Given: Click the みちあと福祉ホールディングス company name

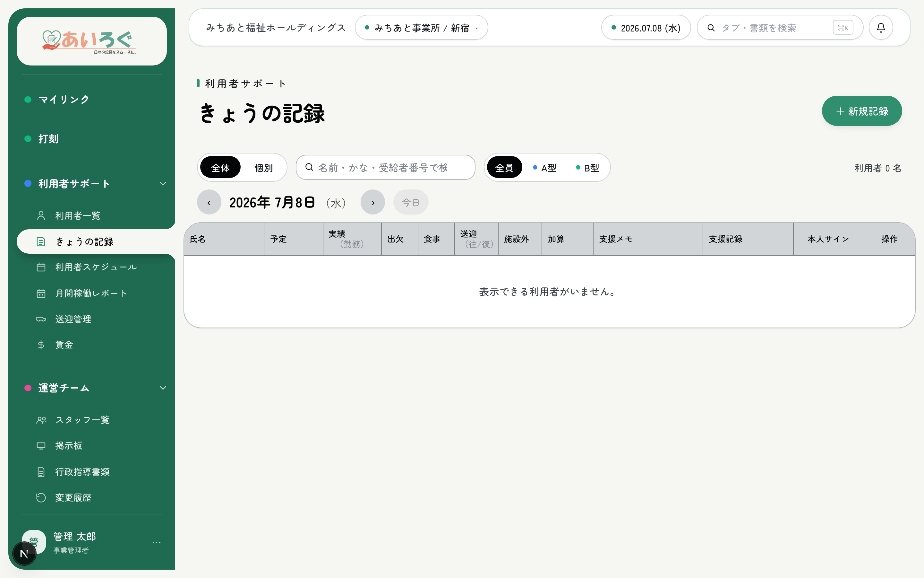Looking at the screenshot, I should tap(276, 28).
